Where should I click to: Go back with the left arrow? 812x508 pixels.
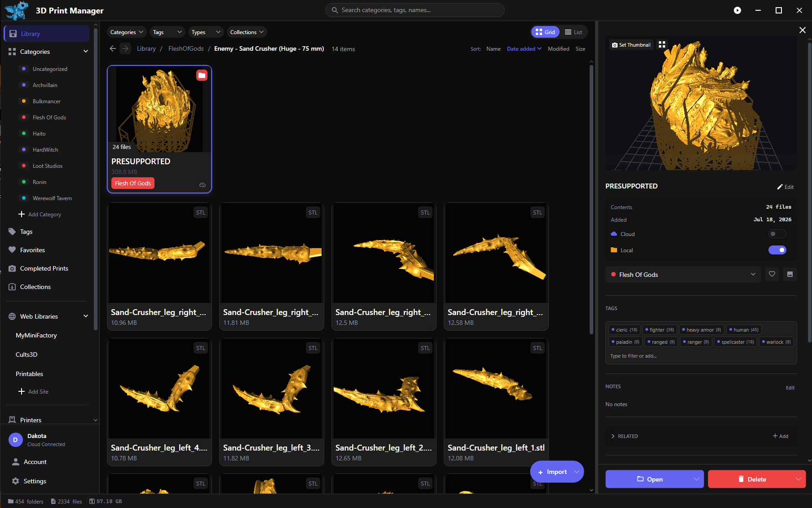113,48
